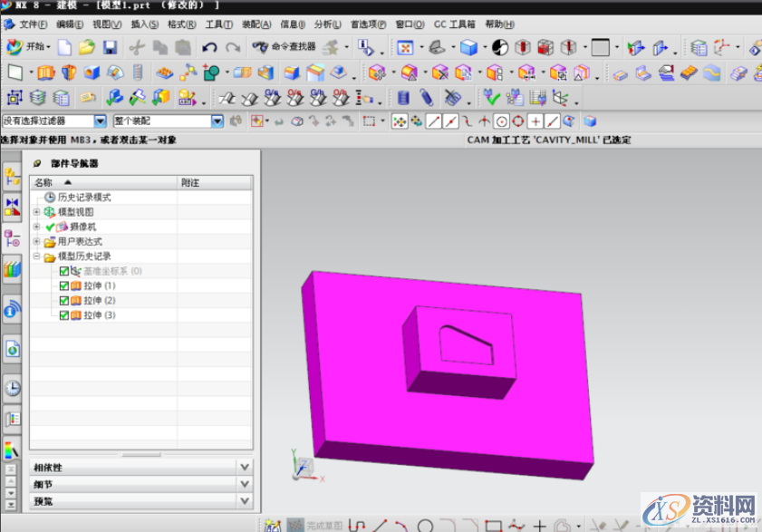Image resolution: width=762 pixels, height=532 pixels.
Task: Uncheck the 拉伸 (1) feature checkbox
Action: tap(63, 285)
